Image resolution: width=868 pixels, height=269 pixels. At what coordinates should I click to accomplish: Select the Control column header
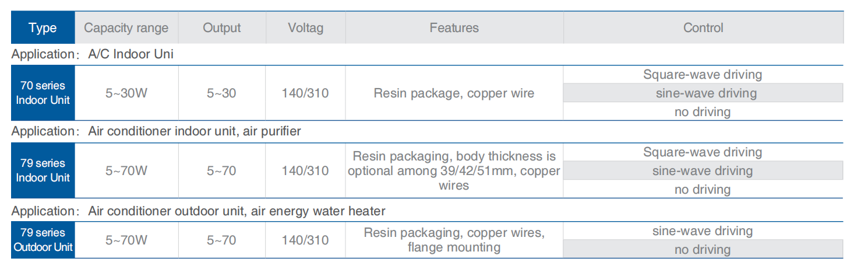point(703,27)
